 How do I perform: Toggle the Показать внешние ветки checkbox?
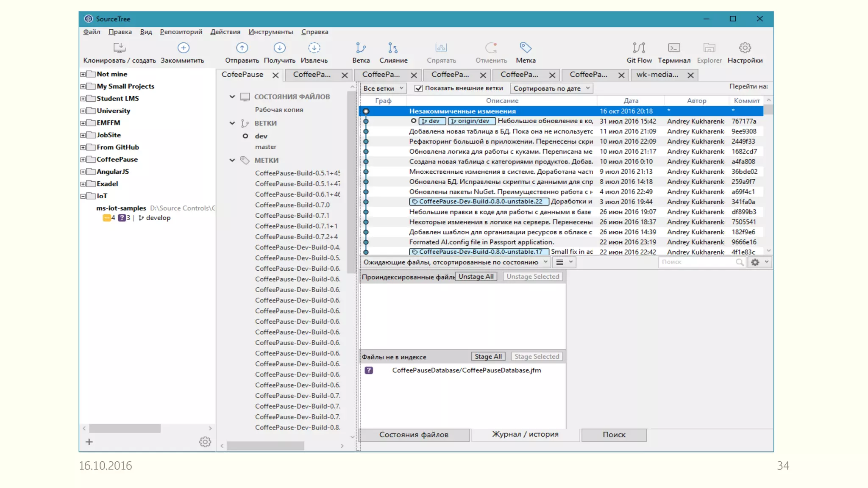coord(419,88)
